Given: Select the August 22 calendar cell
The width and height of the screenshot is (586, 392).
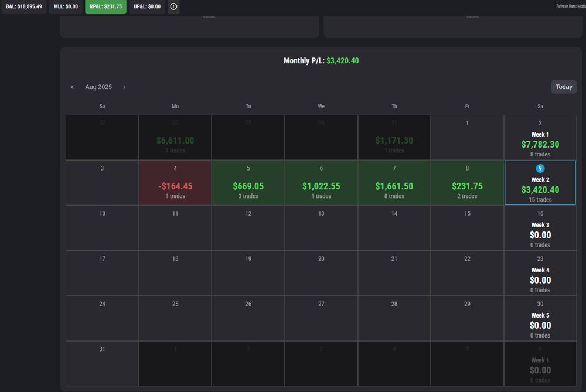Looking at the screenshot, I should (467, 273).
